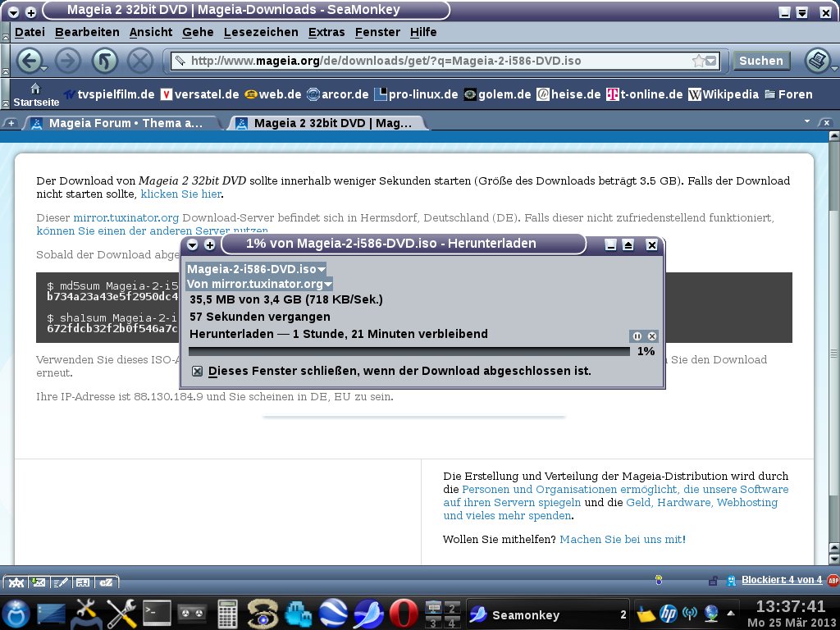The height and width of the screenshot is (630, 840).
Task: Open the pro-linux.de bookmark
Action: [416, 94]
